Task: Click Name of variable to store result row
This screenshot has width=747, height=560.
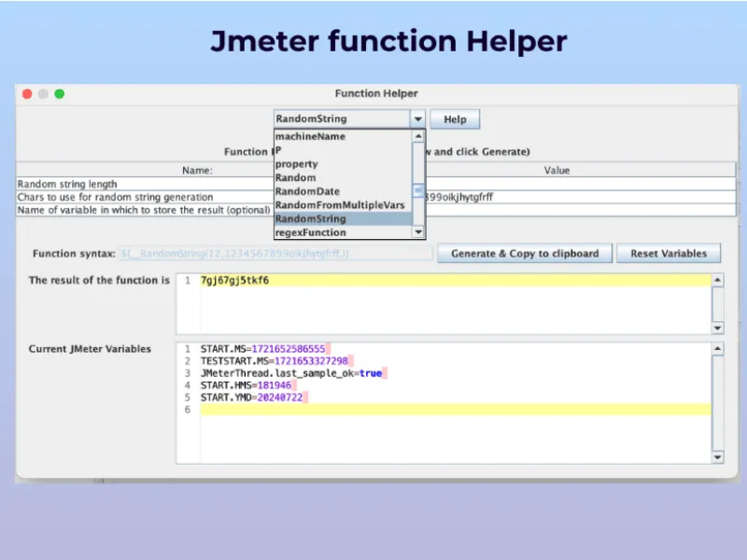Action: (145, 210)
